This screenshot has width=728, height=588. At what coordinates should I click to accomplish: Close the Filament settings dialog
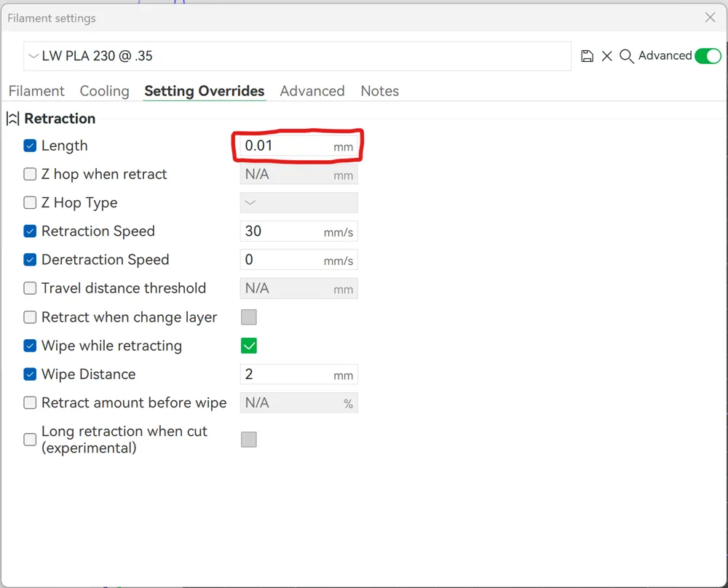[710, 17]
